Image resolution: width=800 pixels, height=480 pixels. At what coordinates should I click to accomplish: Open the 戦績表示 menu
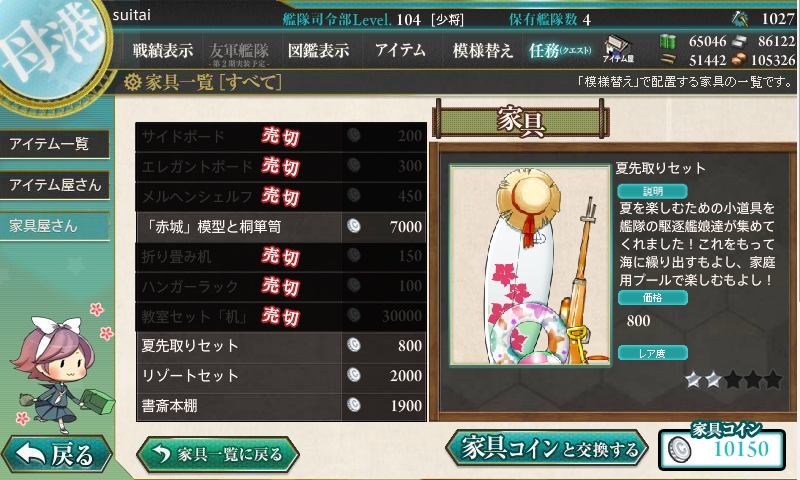[x=163, y=50]
